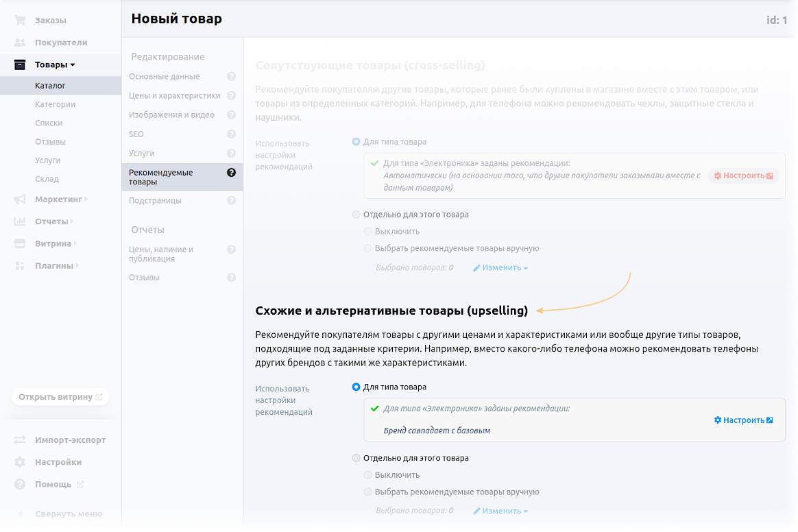Click upselling Настроить link
Screen dimensions: 798x532
(x=743, y=420)
